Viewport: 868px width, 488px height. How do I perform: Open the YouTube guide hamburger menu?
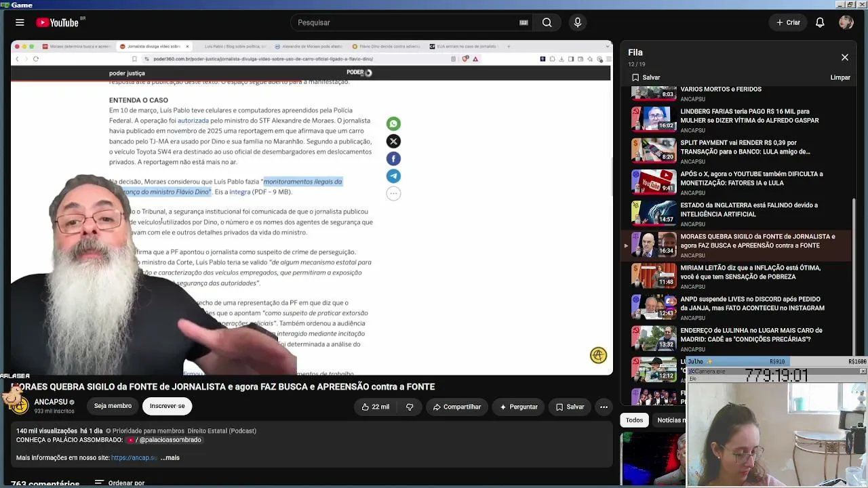tap(20, 22)
